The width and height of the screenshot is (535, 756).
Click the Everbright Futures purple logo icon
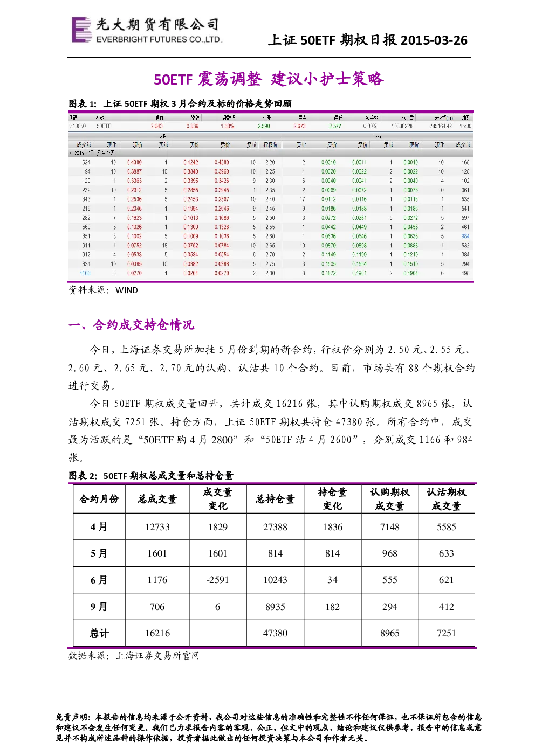pos(82,30)
